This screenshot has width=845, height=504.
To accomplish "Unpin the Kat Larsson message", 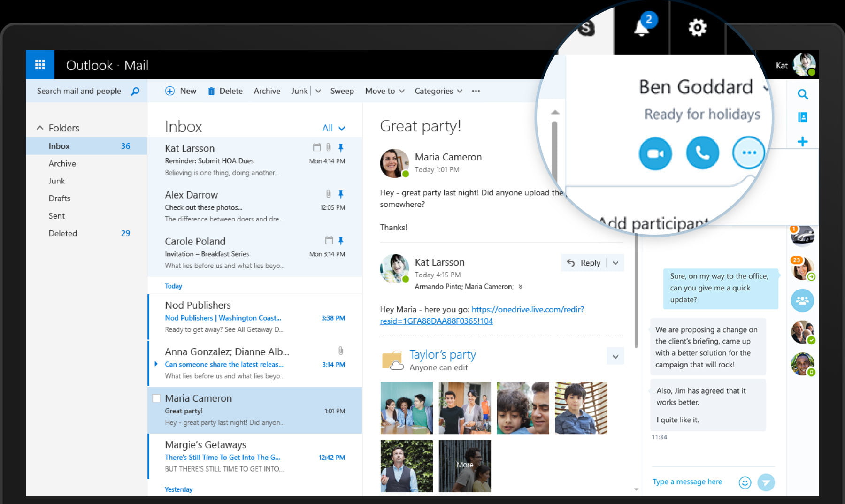I will 341,147.
